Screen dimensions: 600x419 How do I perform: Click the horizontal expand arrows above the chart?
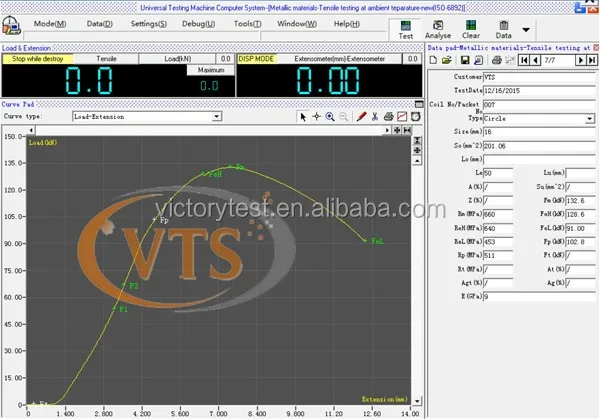397,130
